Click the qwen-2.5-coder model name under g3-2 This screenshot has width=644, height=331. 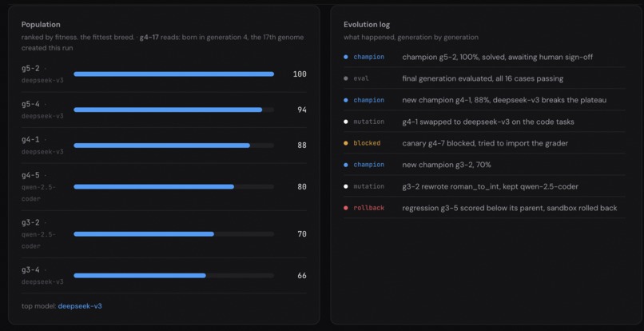tap(38, 240)
